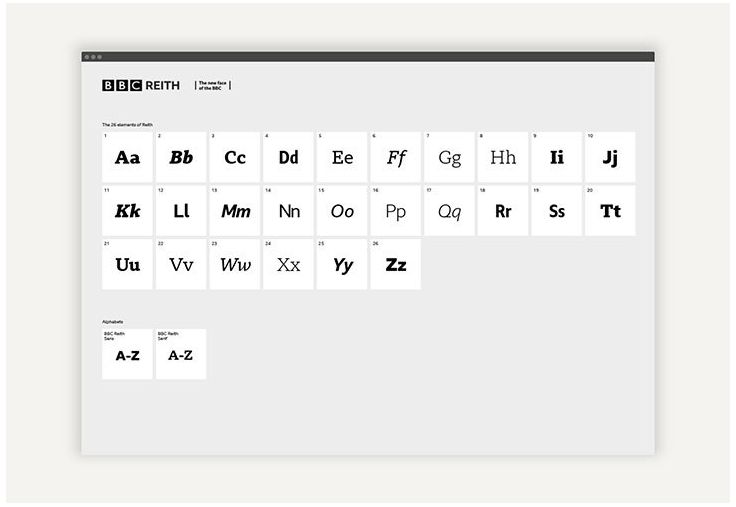Click the first window control dot
Screen dimensions: 736x507
tap(88, 57)
